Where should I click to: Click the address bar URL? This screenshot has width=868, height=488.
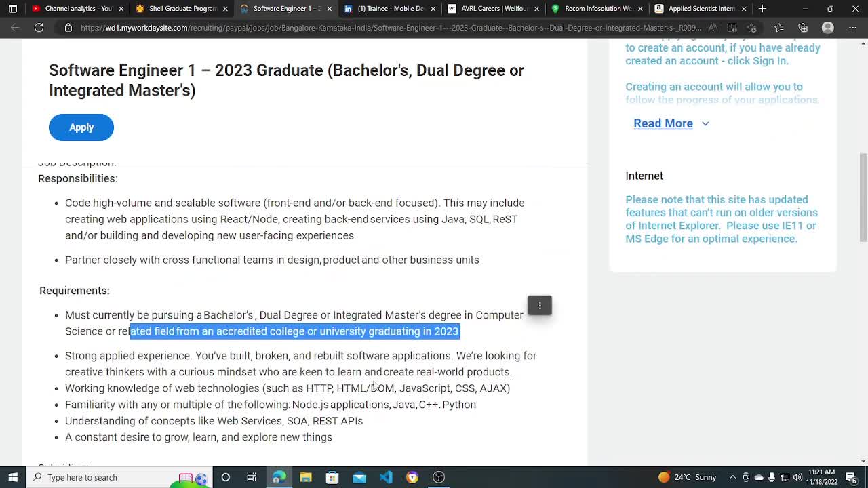coord(390,28)
